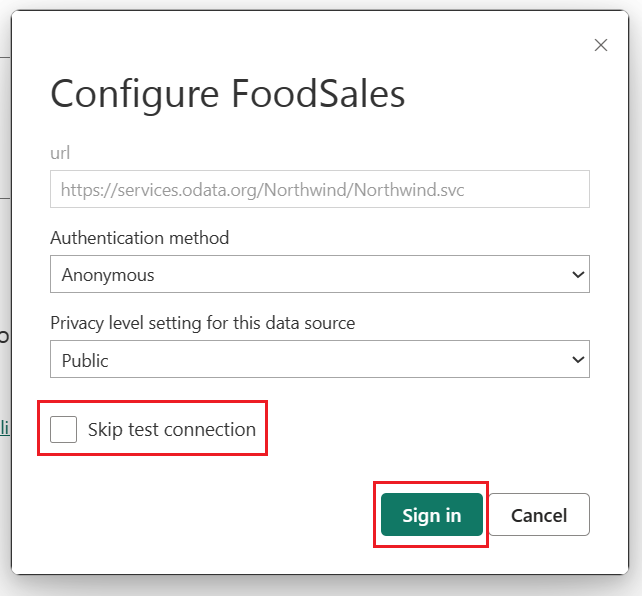The height and width of the screenshot is (596, 642).
Task: Click the Northwind url input field
Action: (x=320, y=189)
